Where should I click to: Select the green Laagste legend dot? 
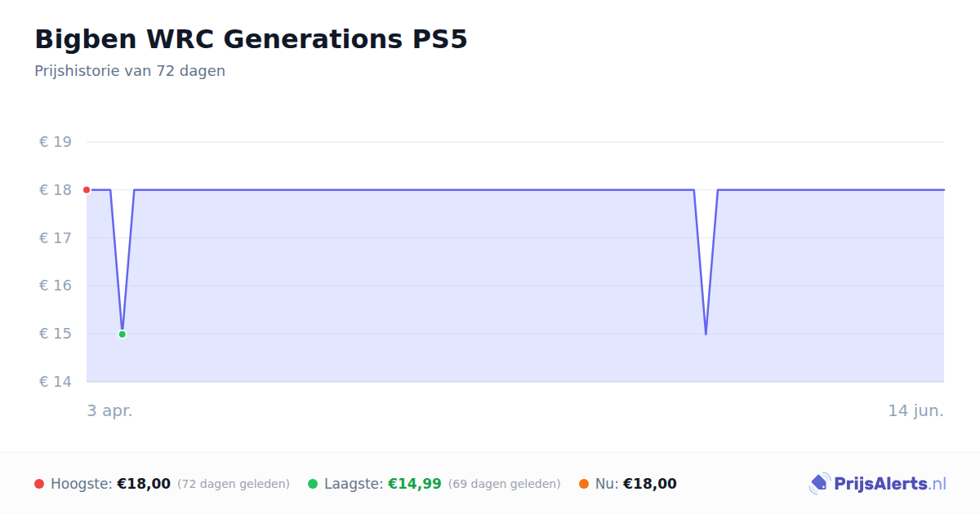pyautogui.click(x=313, y=484)
